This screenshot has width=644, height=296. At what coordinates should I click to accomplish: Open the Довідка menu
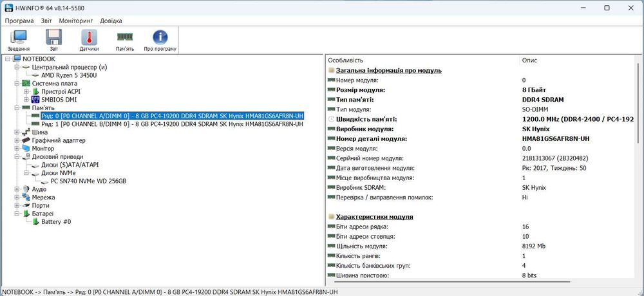coord(111,21)
